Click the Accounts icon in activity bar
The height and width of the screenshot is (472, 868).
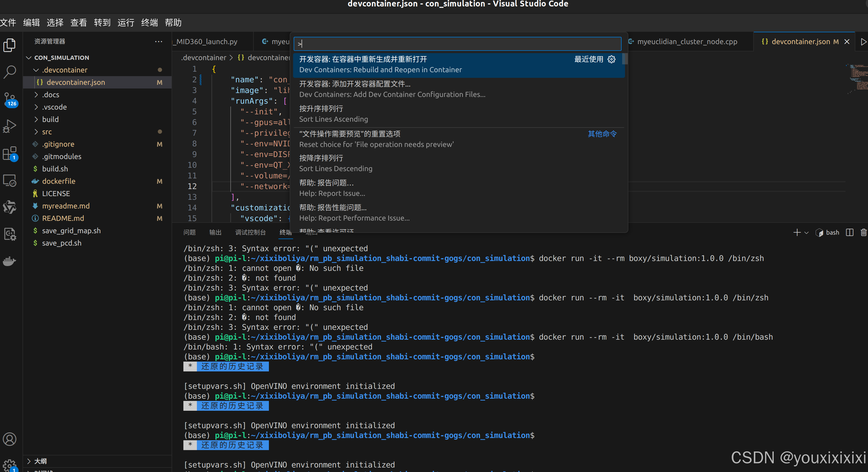(10, 439)
